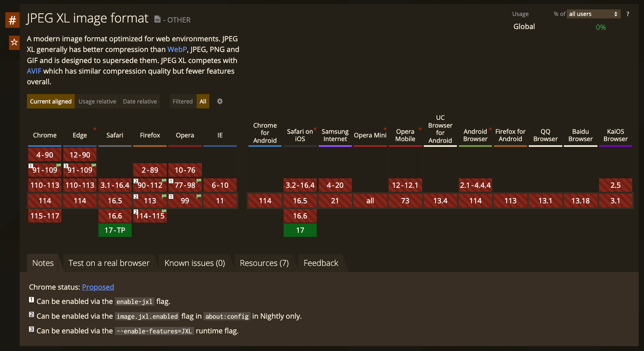Screen dimensions: 644x351
Task: Switch to the Feedback tab
Action: click(321, 263)
